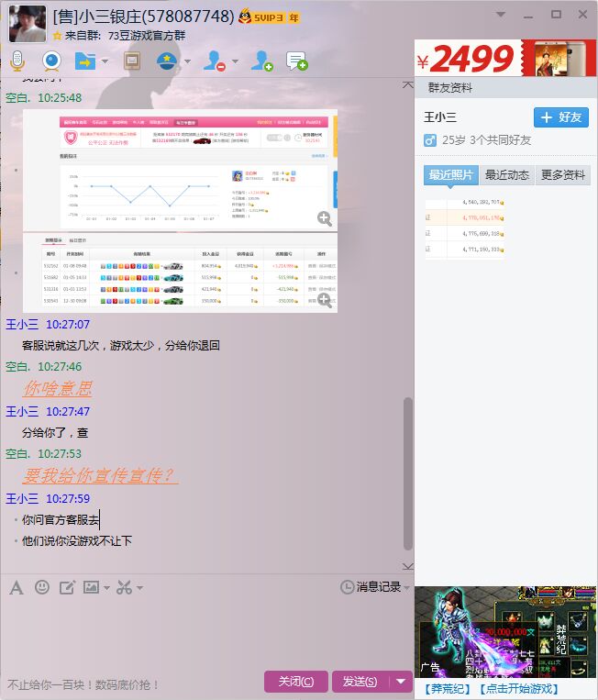Open the emoji smiley picker

tap(42, 587)
